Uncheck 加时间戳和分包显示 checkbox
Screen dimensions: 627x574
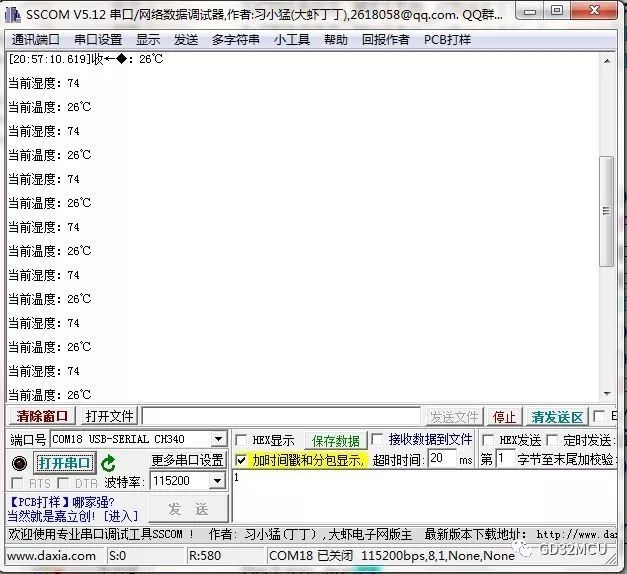(x=241, y=460)
